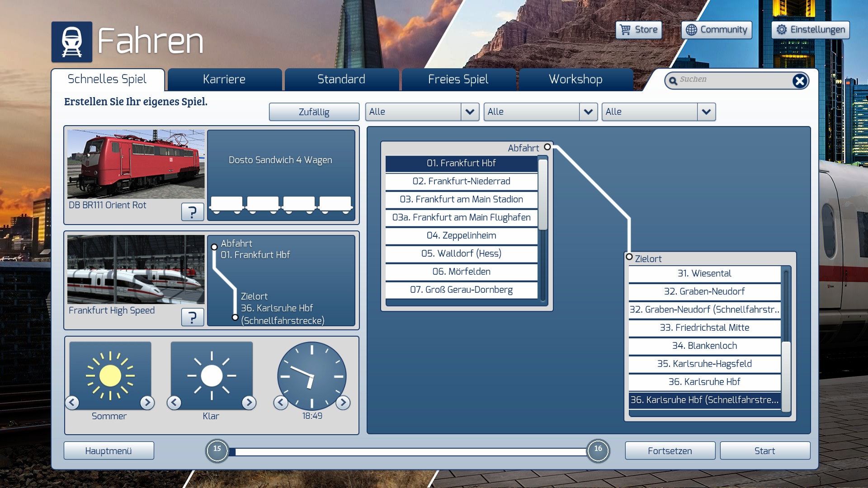The width and height of the screenshot is (868, 488).
Task: Open help for Frankfurt High Speed route
Action: pos(192,317)
